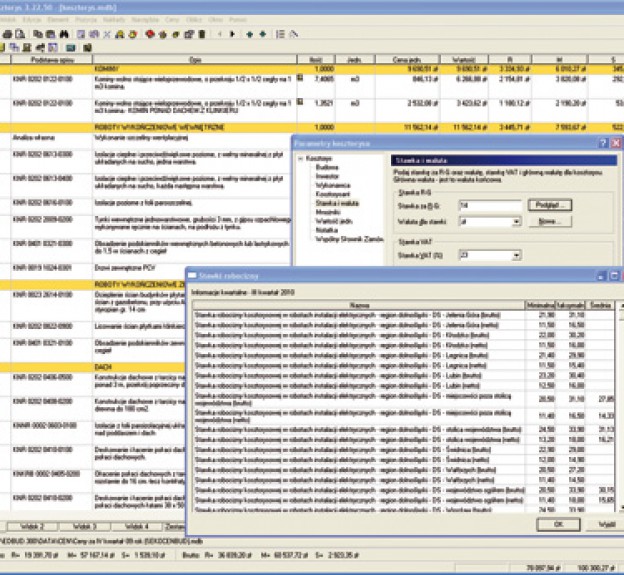624x575 pixels.
Task: Select the Legnica (netto) rate row
Action: pos(404,365)
